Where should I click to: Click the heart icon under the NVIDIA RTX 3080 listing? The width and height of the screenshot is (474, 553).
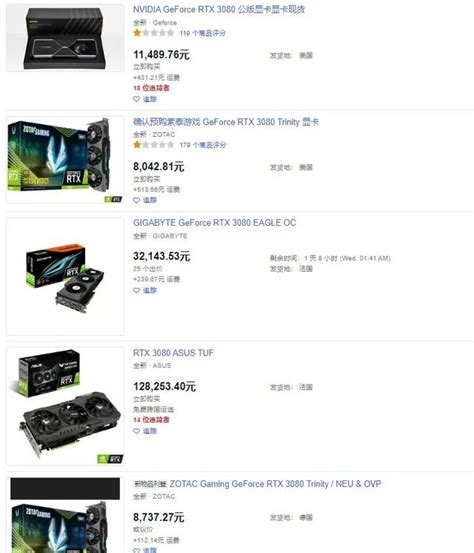136,99
